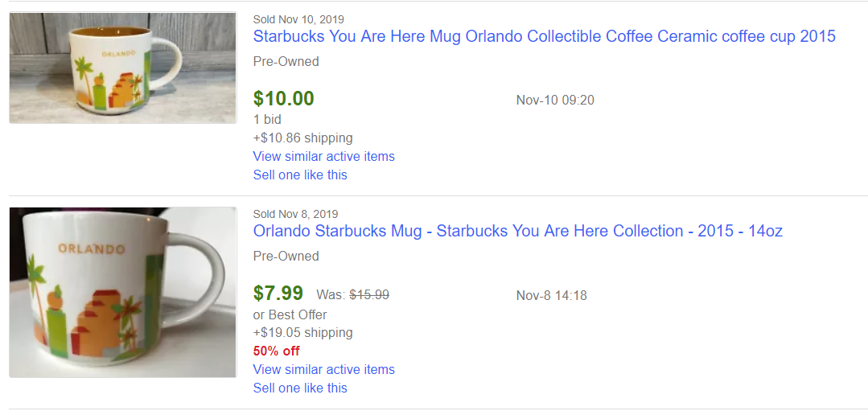Click 'Sell one like this' under the $10.00 listing

(x=300, y=175)
